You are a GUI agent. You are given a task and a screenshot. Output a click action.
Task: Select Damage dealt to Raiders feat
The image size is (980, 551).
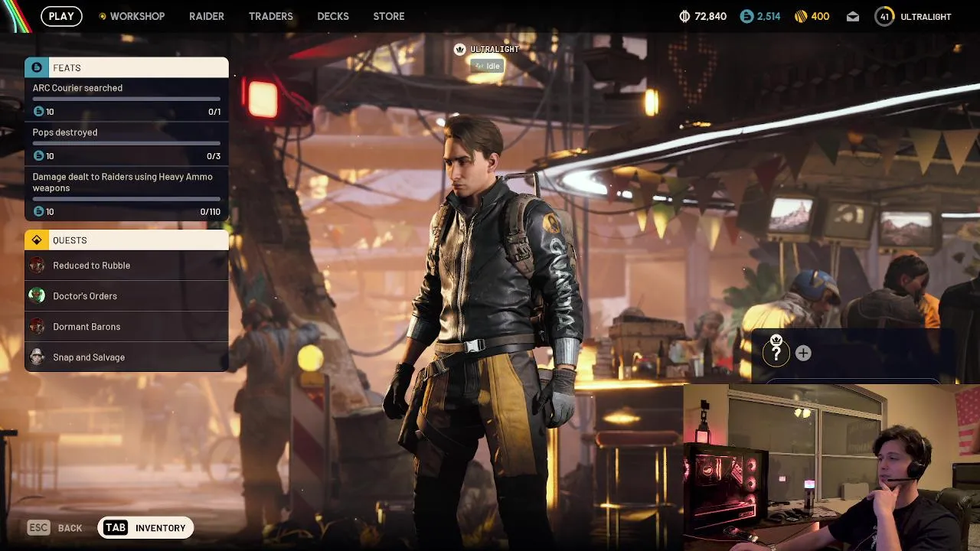point(126,194)
